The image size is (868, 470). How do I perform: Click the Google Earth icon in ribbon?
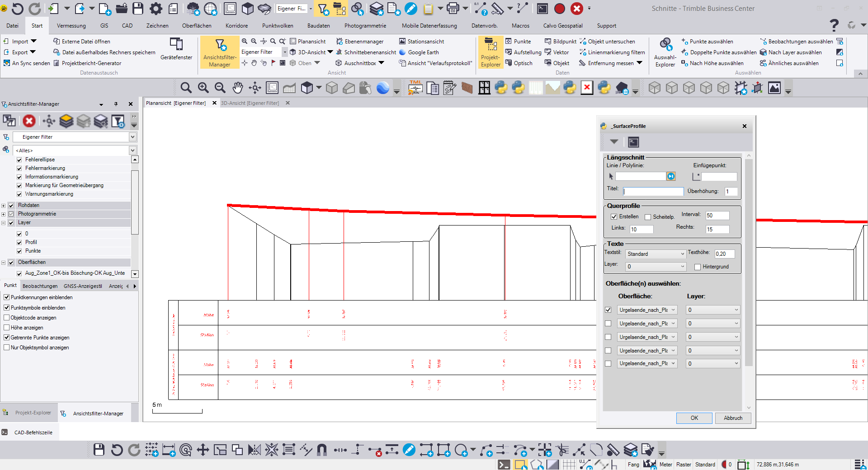(x=402, y=52)
